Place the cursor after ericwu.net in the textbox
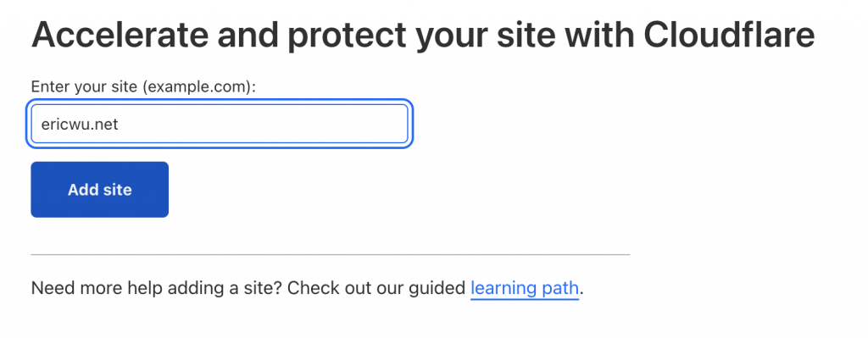Viewport: 868px width, 338px height. point(120,125)
